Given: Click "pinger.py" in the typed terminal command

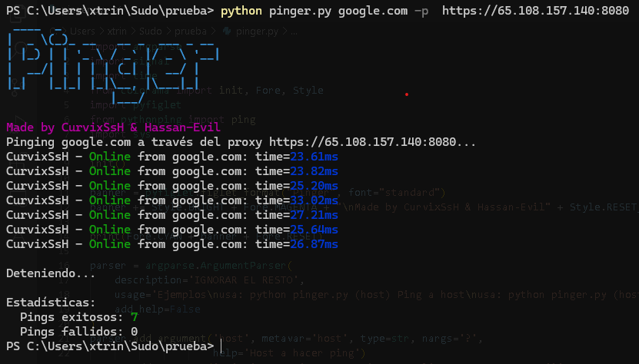Looking at the screenshot, I should click(300, 11).
